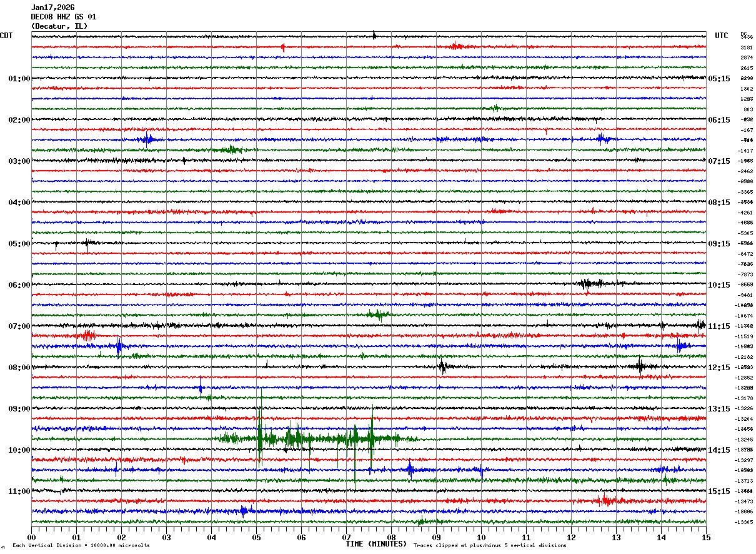The image size is (756, 554).
Task: Click the location label (Decatur, IL)
Action: tap(59, 26)
